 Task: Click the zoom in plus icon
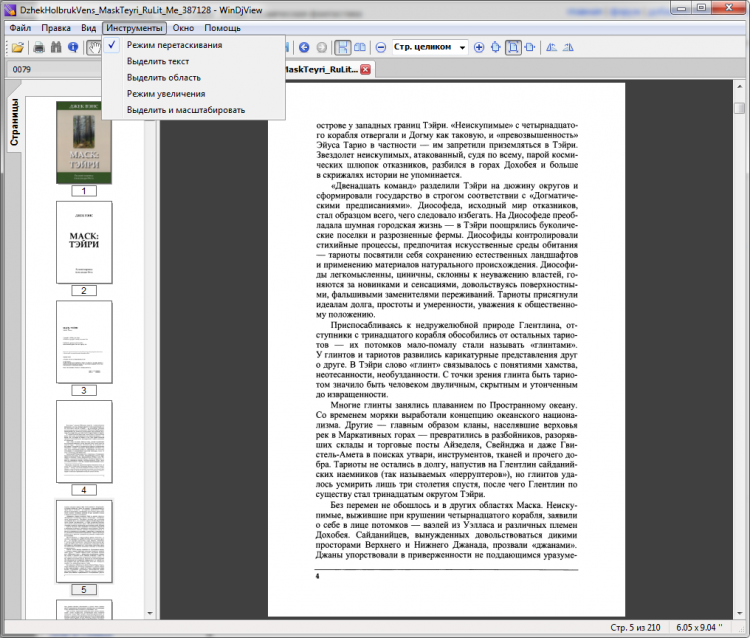point(479,47)
